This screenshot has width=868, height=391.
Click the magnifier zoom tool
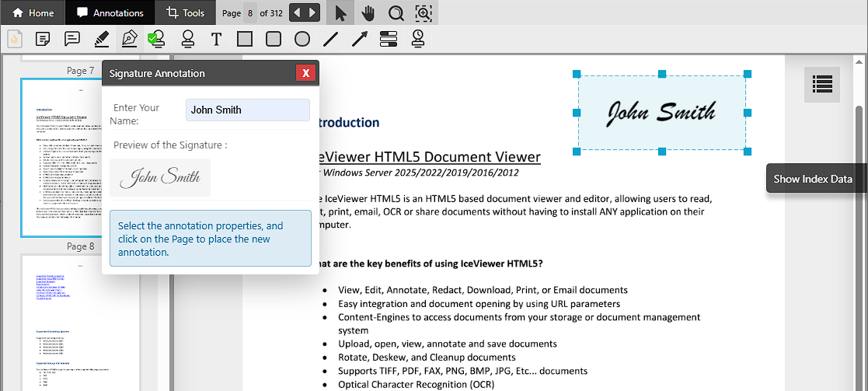pos(396,12)
